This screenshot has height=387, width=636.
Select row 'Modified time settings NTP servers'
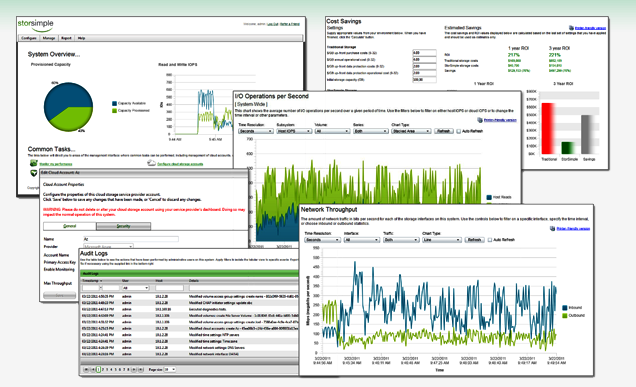click(x=189, y=335)
